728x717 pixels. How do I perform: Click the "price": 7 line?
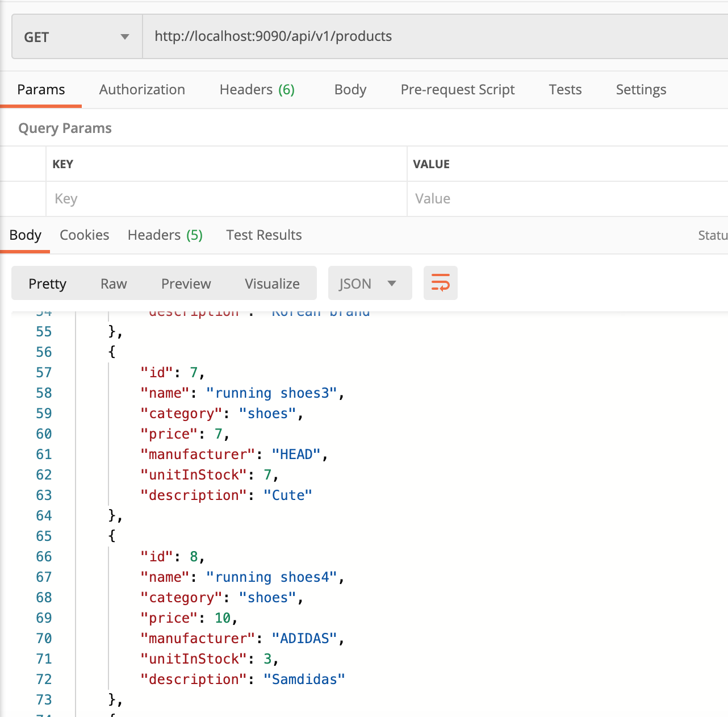pyautogui.click(x=185, y=434)
